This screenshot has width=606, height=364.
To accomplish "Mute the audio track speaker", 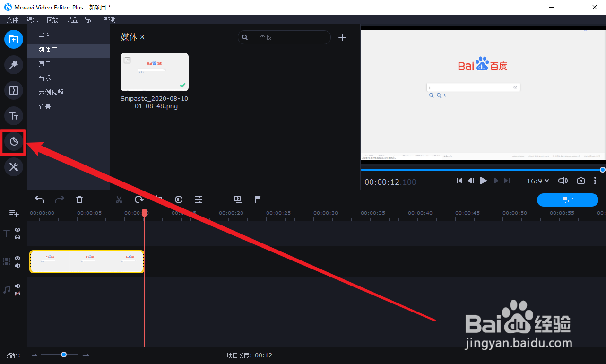I will coord(17,286).
